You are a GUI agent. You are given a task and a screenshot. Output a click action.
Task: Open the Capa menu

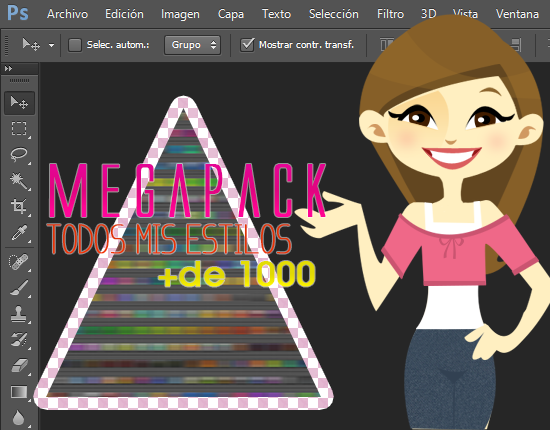click(231, 14)
